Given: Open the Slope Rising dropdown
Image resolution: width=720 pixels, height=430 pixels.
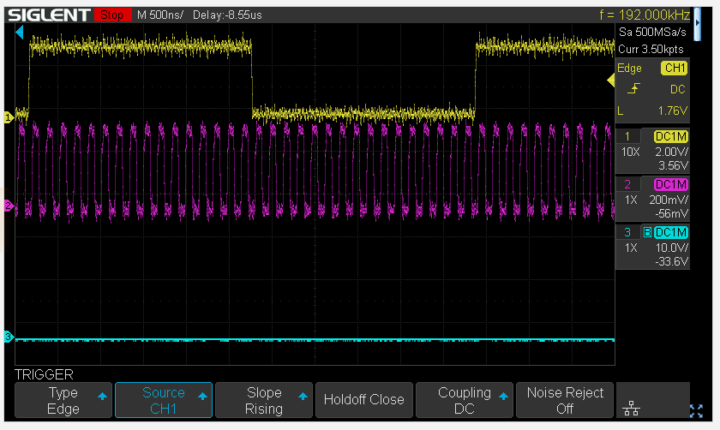Looking at the screenshot, I should [264, 400].
